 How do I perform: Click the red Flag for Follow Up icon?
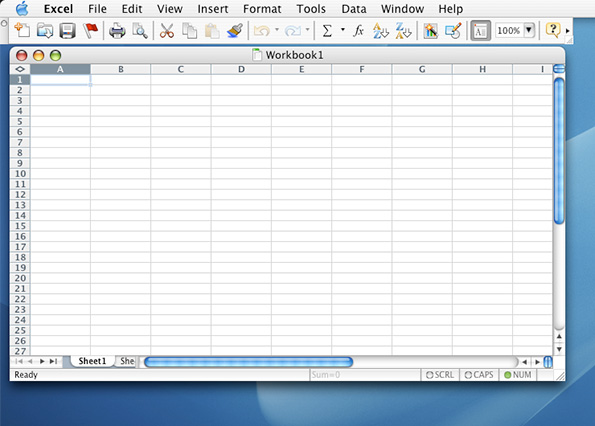click(90, 30)
